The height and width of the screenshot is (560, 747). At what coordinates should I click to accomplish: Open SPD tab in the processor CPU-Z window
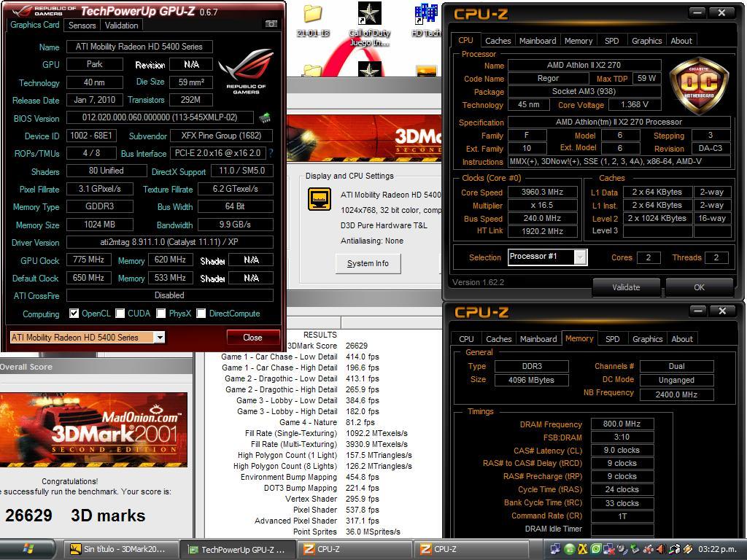(x=612, y=41)
